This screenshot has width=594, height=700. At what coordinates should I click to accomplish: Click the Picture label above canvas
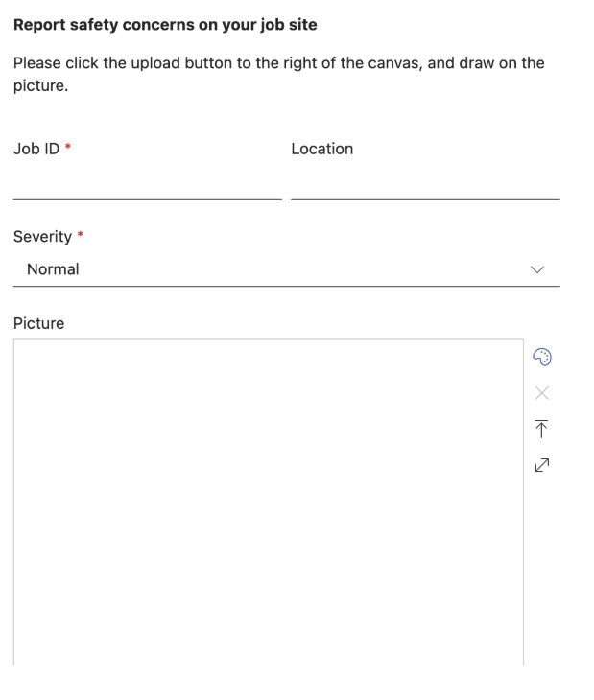tap(38, 323)
